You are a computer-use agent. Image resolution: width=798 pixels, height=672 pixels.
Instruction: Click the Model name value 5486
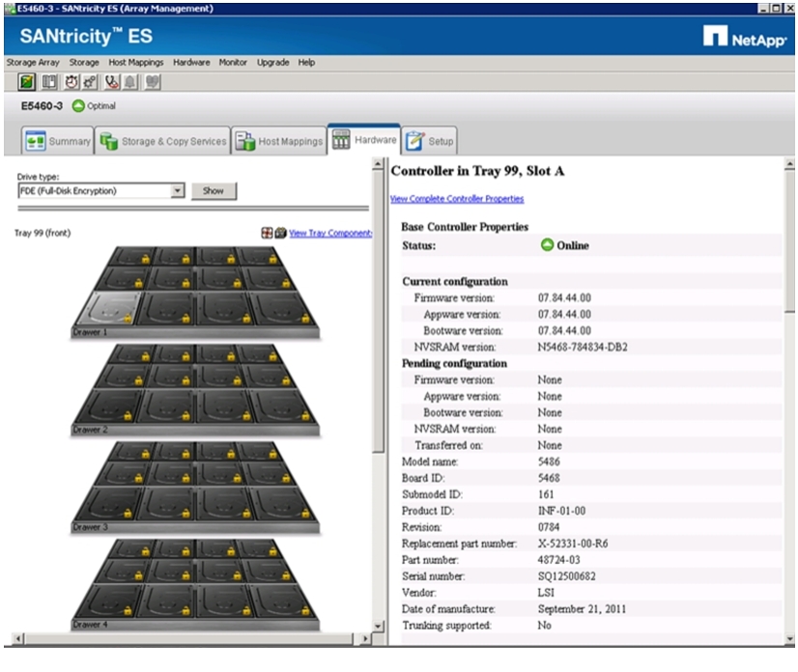click(549, 462)
